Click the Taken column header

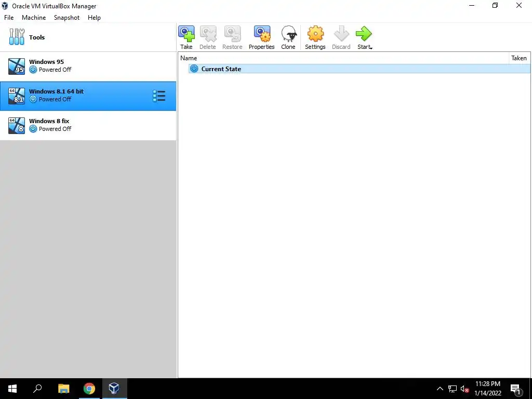(519, 58)
